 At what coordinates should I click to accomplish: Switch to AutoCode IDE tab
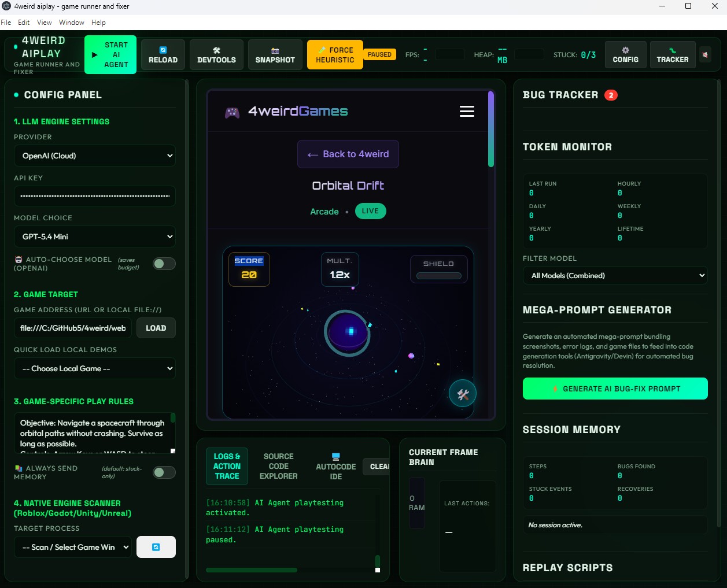[x=336, y=466]
